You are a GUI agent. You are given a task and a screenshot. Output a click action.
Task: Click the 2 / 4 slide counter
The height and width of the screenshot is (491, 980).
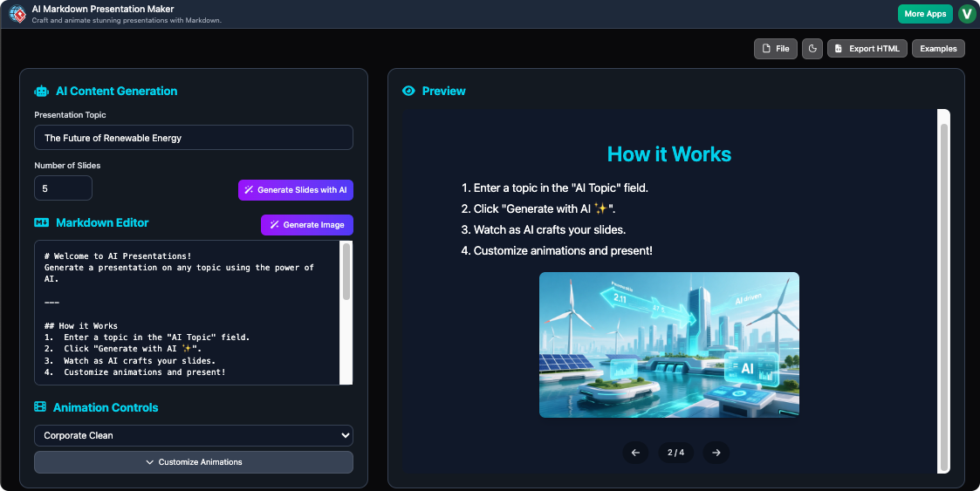pos(675,453)
